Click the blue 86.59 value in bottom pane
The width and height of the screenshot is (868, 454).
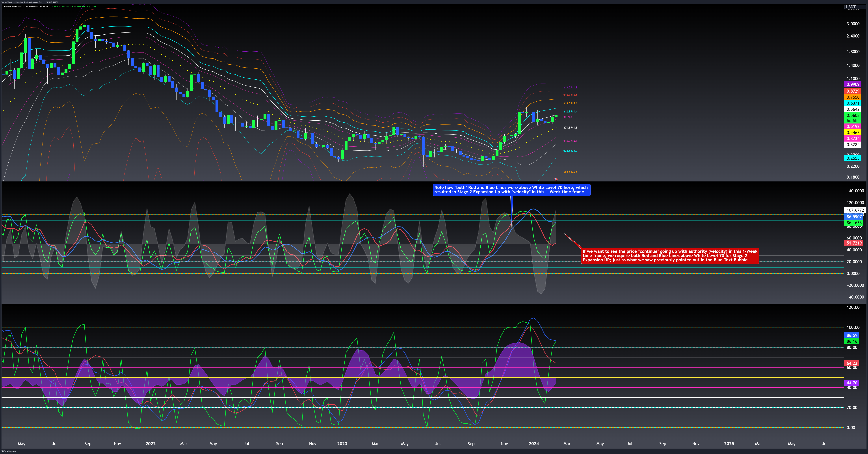pyautogui.click(x=852, y=335)
